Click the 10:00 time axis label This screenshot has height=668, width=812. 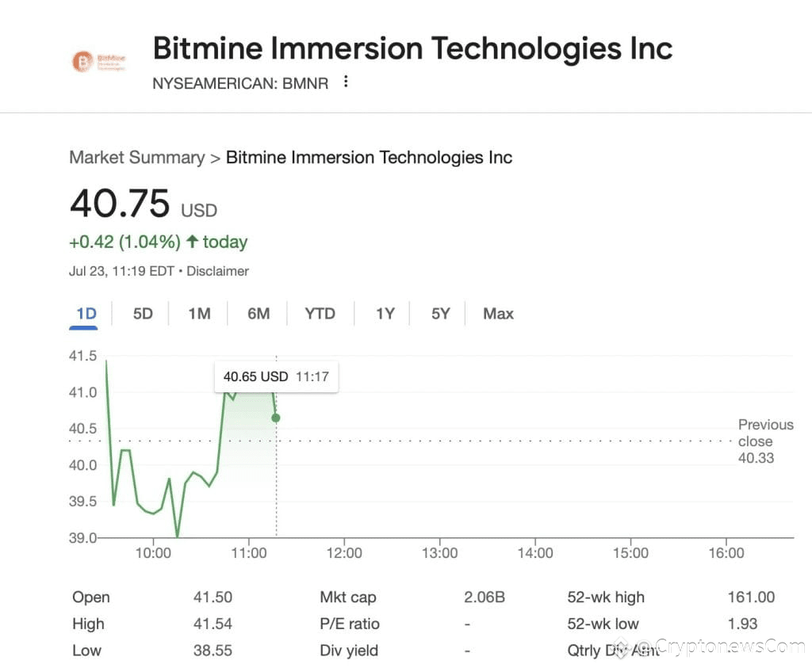[x=153, y=553]
